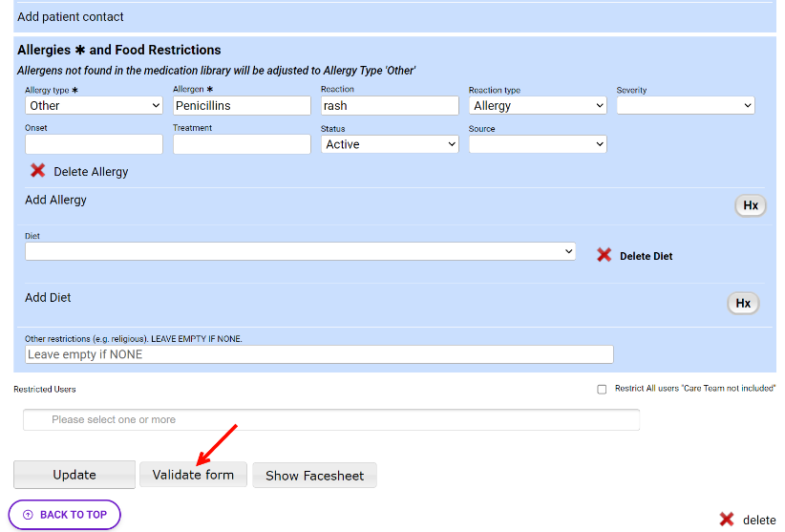Click the BACK TO TOP button

point(65,515)
